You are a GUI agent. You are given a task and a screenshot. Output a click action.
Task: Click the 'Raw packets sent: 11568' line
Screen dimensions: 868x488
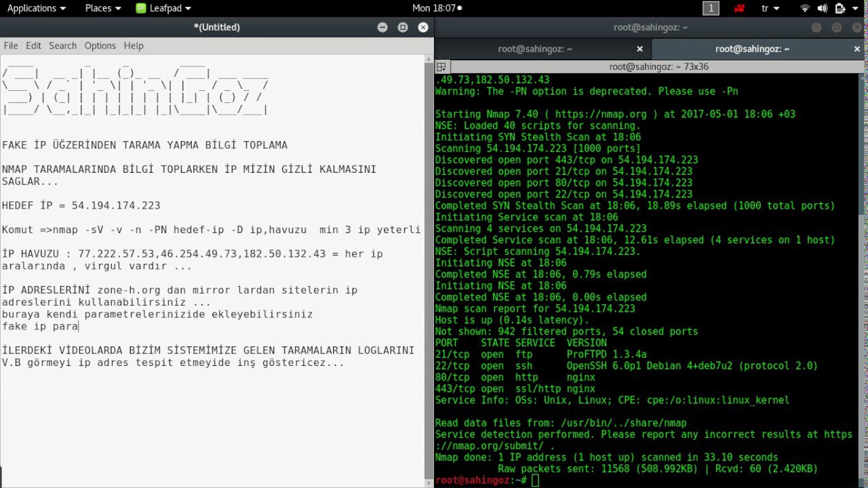click(x=658, y=469)
